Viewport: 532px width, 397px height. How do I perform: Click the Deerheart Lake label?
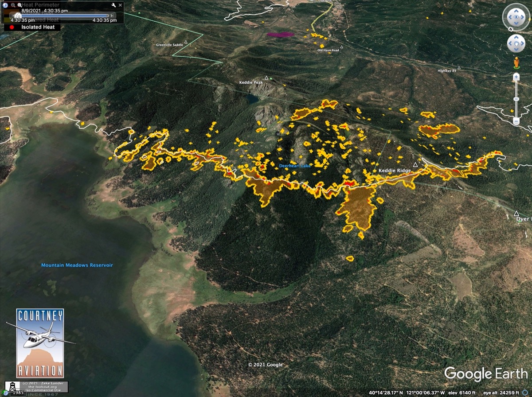click(x=295, y=166)
